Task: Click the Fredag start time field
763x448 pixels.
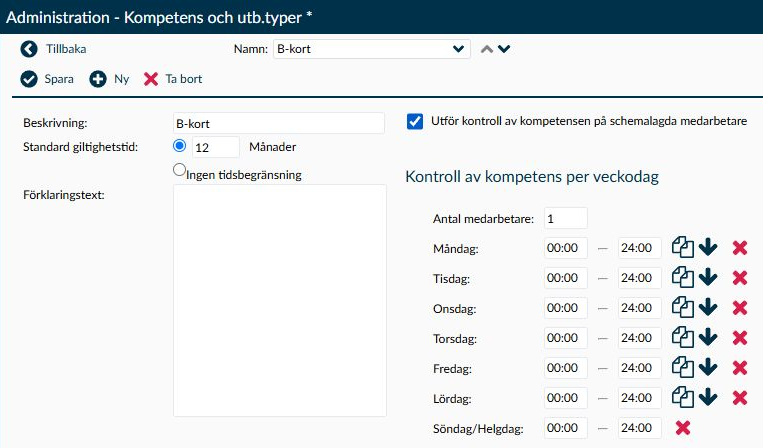Action: [565, 368]
